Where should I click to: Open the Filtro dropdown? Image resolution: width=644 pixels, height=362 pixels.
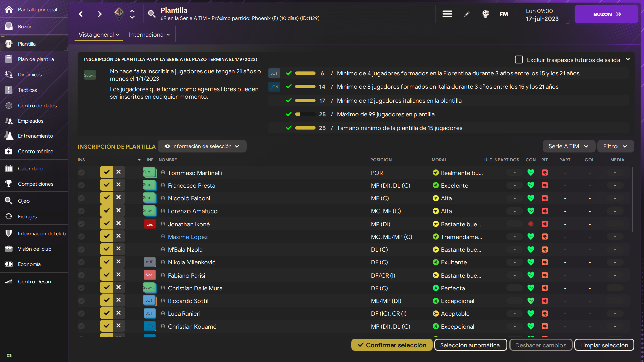tap(615, 146)
